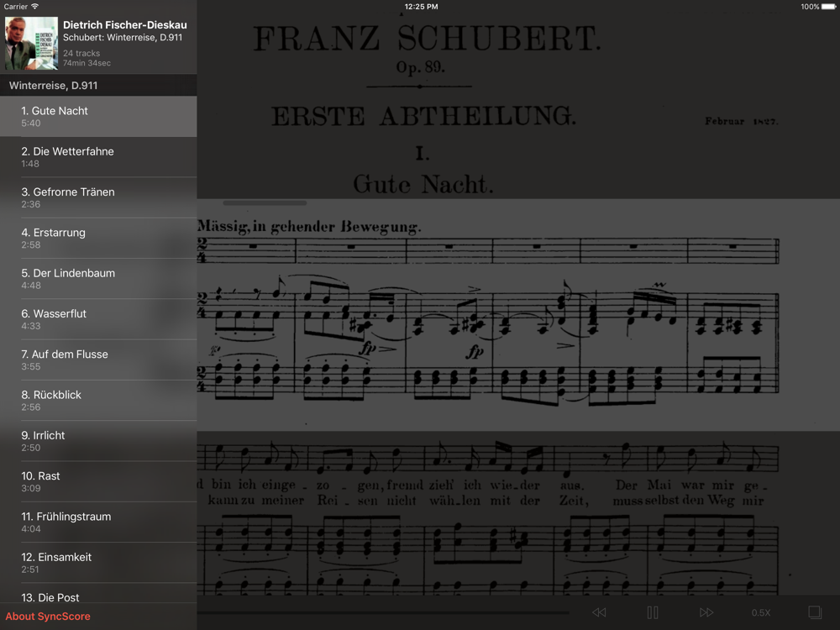The width and height of the screenshot is (840, 630).
Task: Pause playback with the pause icon
Action: (x=653, y=612)
